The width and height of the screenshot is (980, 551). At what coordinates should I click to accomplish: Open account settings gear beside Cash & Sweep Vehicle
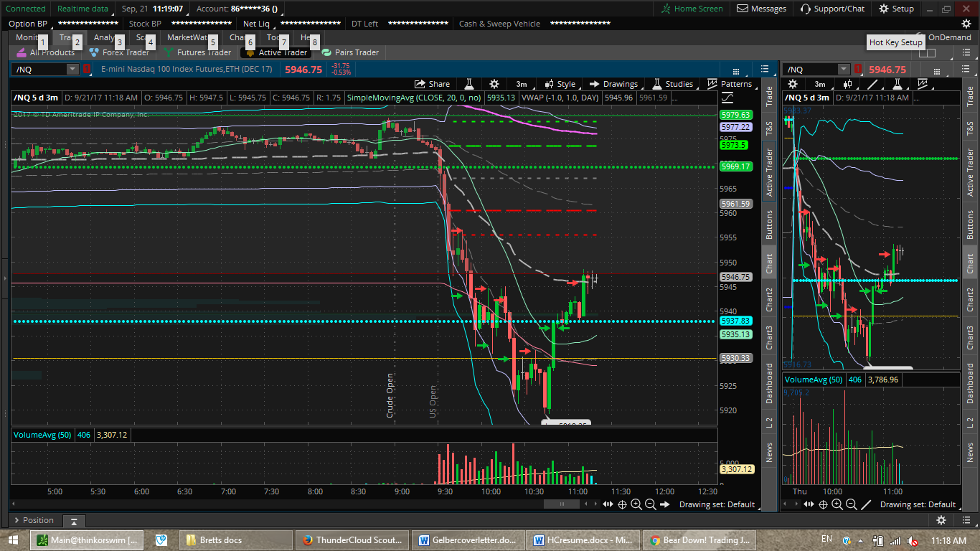(966, 24)
